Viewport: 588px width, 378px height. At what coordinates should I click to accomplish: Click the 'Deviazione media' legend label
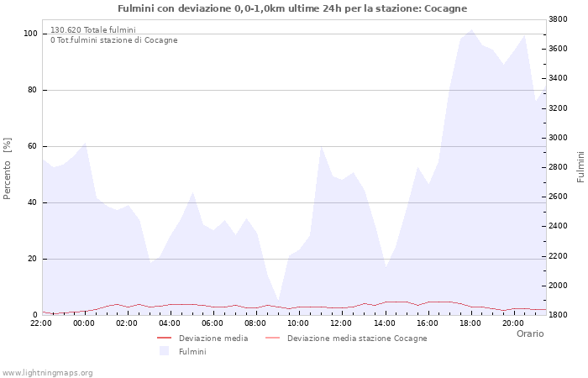tap(213, 339)
